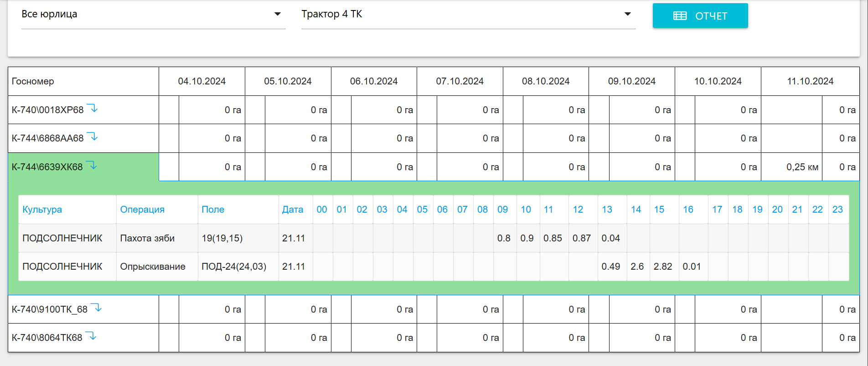
Task: Click the 11.10.2024 date column header
Action: 810,81
